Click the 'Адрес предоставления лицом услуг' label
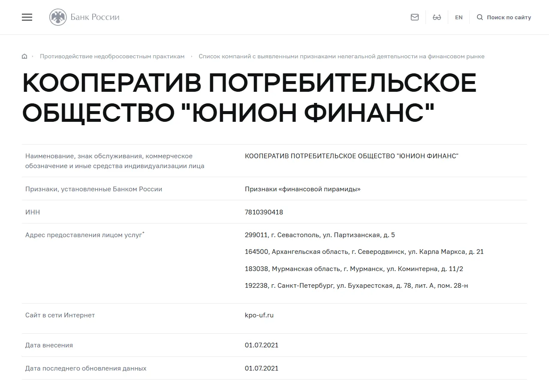Screen dimensions: 549x392 (x=85, y=235)
